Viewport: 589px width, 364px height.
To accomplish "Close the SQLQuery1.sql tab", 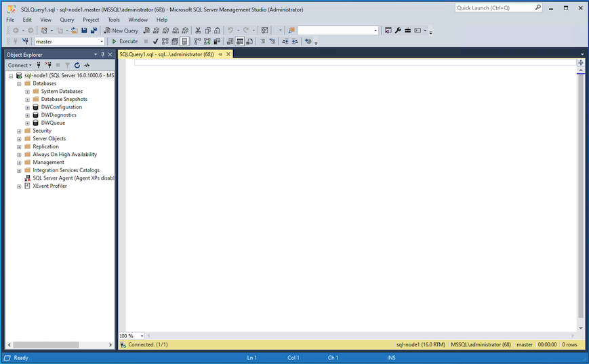I will (228, 54).
